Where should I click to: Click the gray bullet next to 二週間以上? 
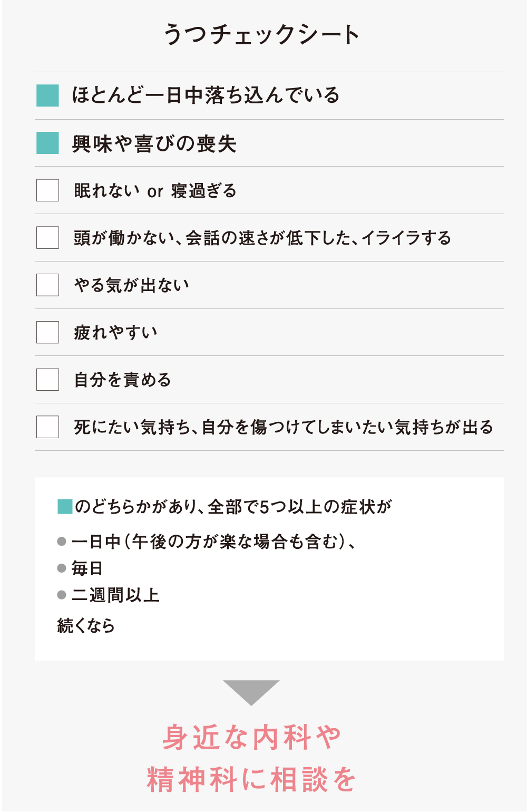pos(62,595)
